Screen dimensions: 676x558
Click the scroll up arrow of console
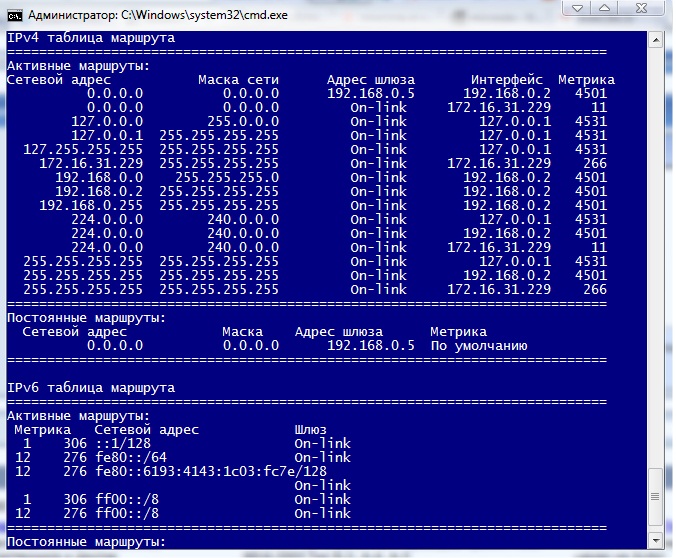(656, 41)
